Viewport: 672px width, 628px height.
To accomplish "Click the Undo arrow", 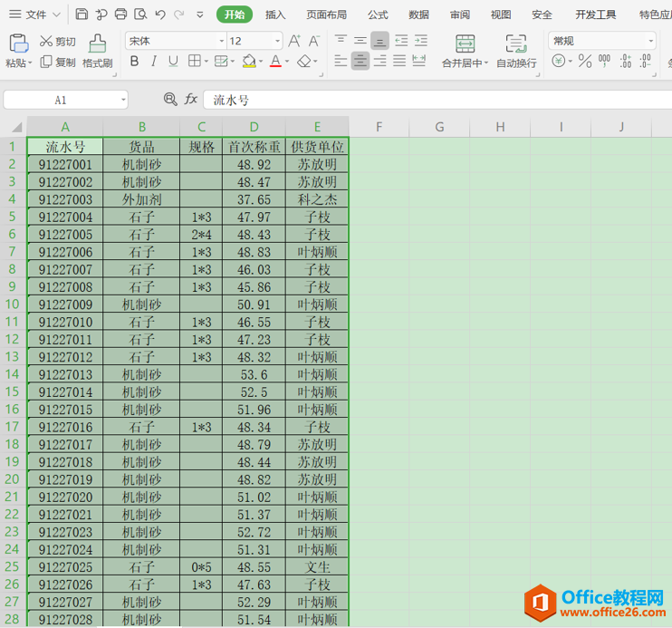I will pyautogui.click(x=160, y=14).
